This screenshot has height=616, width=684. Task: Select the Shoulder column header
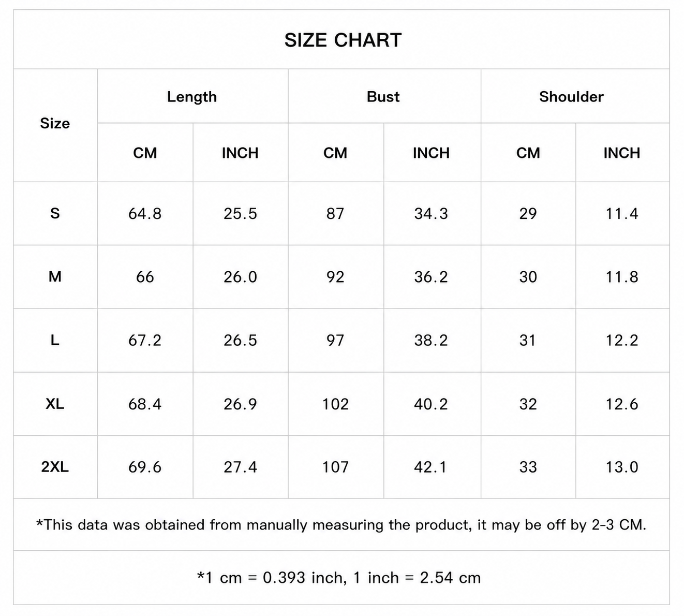571,97
